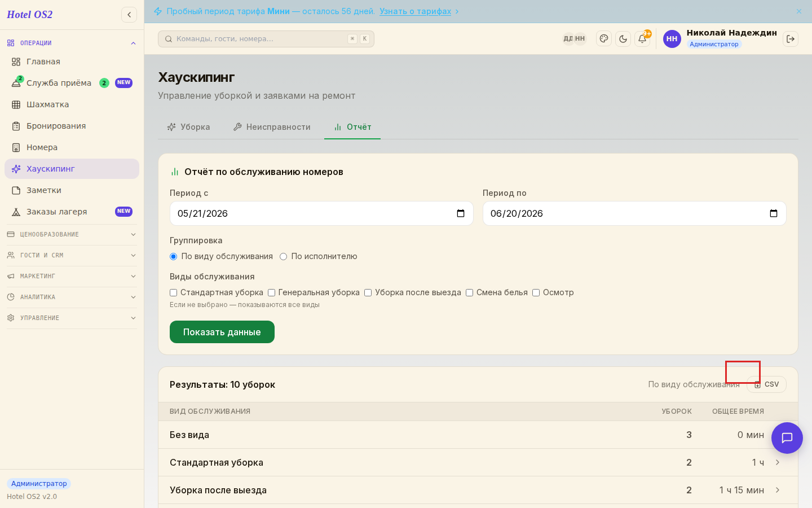
Task: Focus the command search field
Action: pos(266,39)
